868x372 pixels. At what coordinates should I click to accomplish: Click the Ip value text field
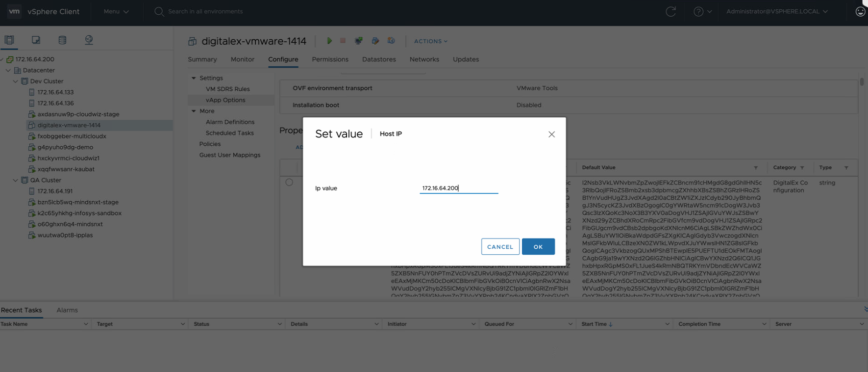[x=458, y=188]
